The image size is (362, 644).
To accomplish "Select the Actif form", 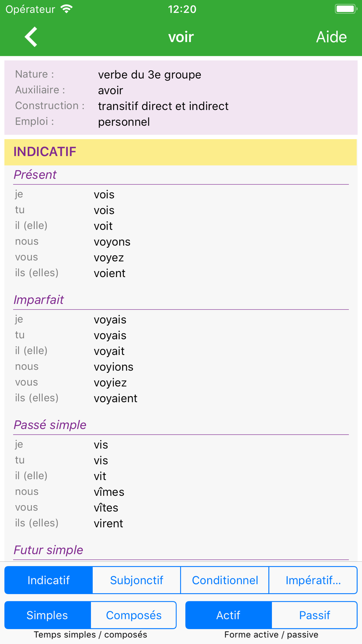I will (228, 615).
